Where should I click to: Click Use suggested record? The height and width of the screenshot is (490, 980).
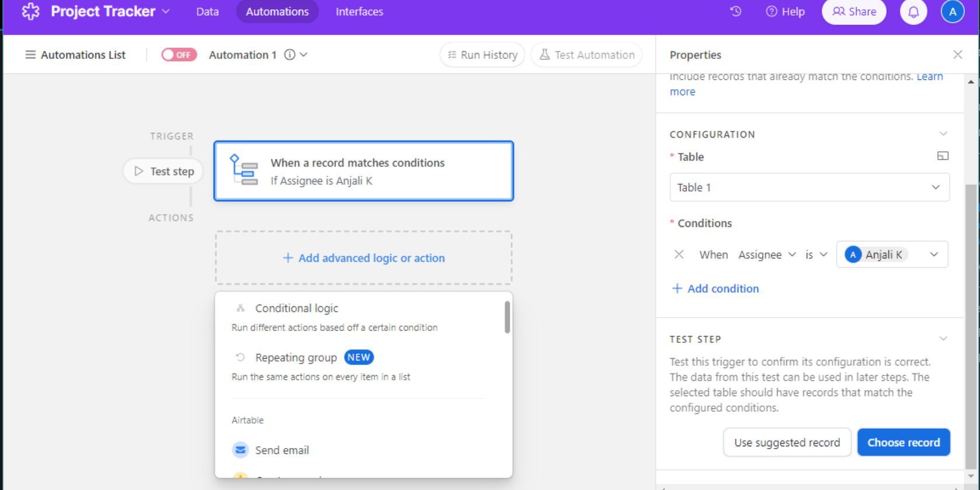click(x=787, y=442)
